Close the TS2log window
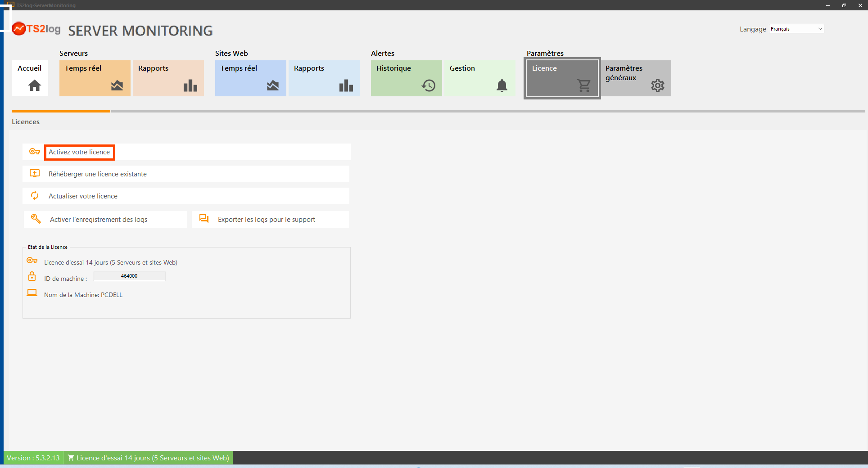This screenshot has width=868, height=468. [x=860, y=5]
